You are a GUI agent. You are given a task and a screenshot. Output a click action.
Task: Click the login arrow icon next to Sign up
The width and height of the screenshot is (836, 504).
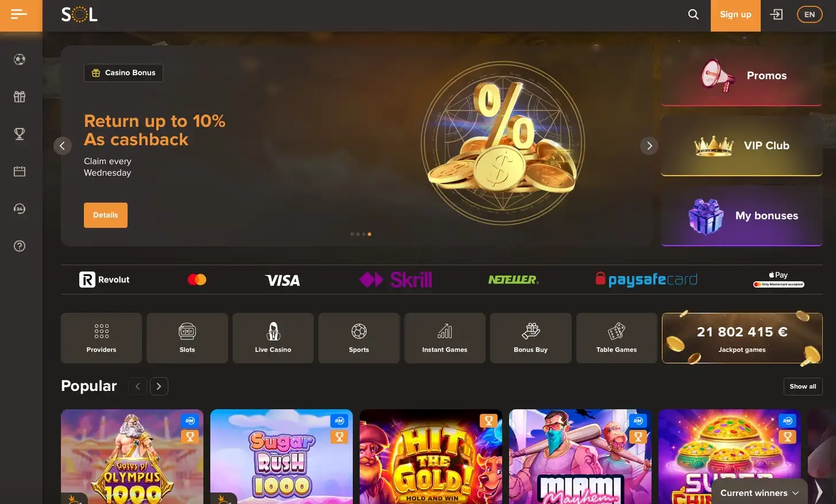pos(776,14)
